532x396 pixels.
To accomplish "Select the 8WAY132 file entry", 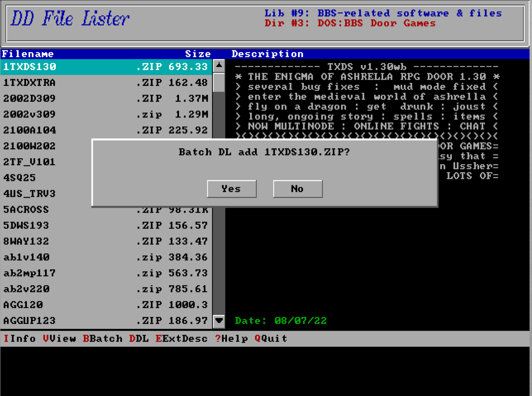I will click(106, 241).
